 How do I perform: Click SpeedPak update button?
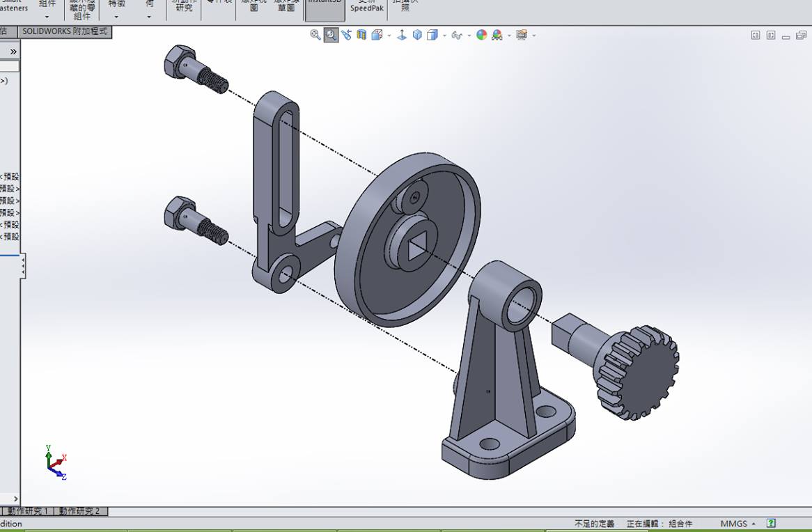pos(366,6)
